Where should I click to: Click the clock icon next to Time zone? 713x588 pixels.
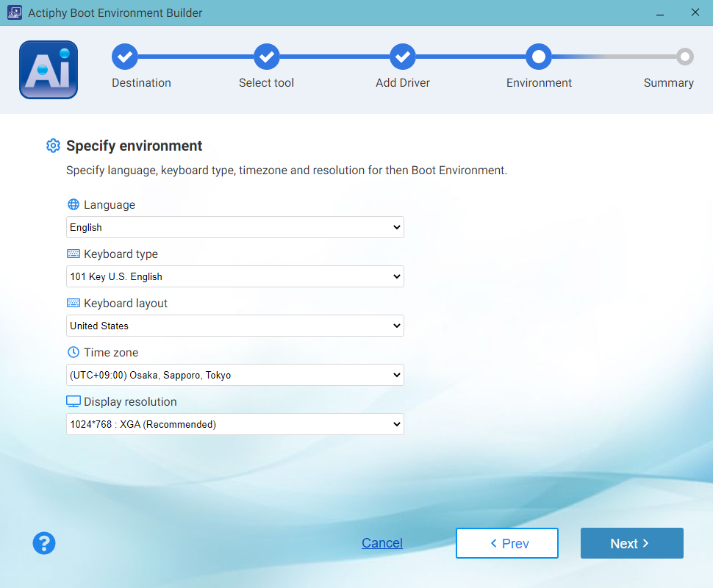click(74, 353)
